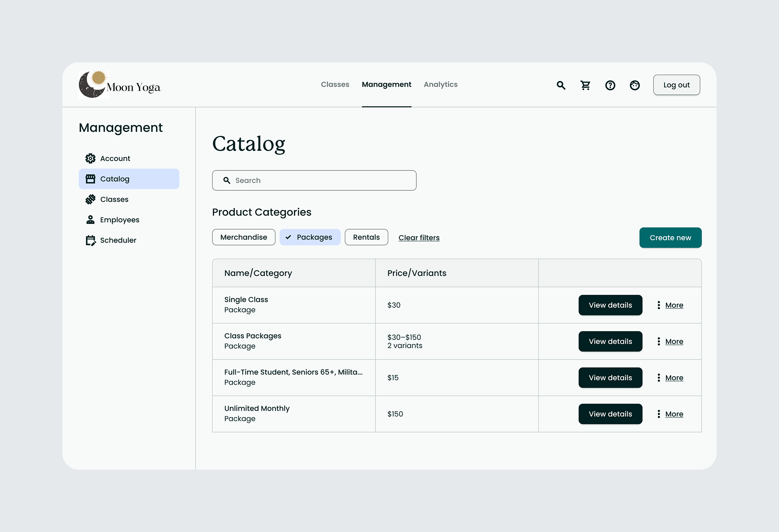779x532 pixels.
Task: Click the header search magnifier icon
Action: point(561,85)
